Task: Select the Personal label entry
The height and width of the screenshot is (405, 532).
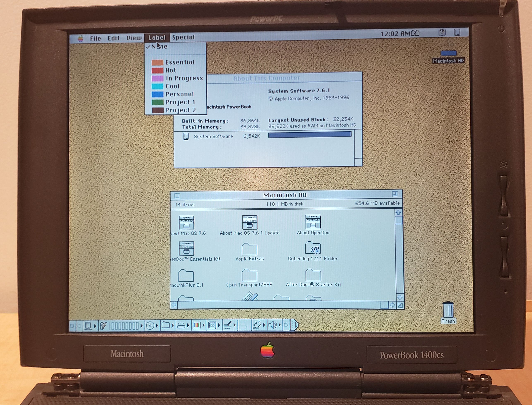Action: pyautogui.click(x=175, y=94)
